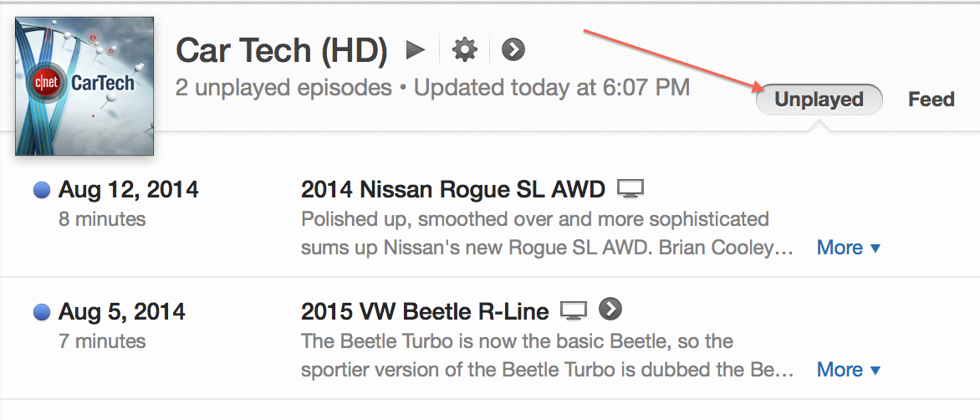Switch to the Feed tab
The height and width of the screenshot is (420, 980).
click(x=932, y=100)
